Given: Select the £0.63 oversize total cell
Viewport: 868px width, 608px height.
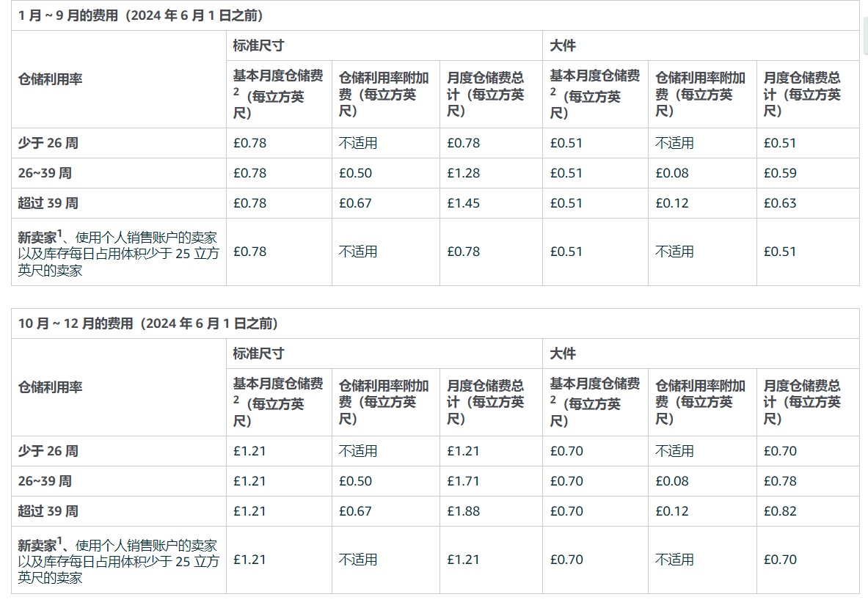Looking at the screenshot, I should (780, 203).
